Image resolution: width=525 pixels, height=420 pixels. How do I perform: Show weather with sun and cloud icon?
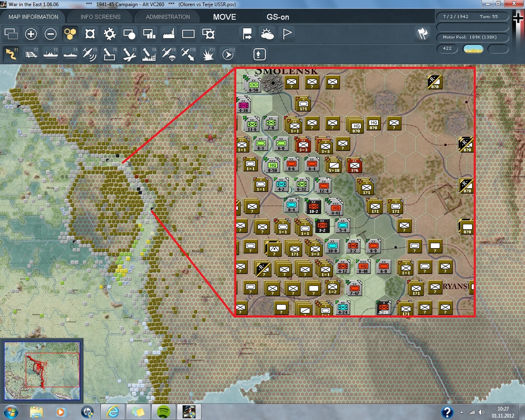coord(267,34)
